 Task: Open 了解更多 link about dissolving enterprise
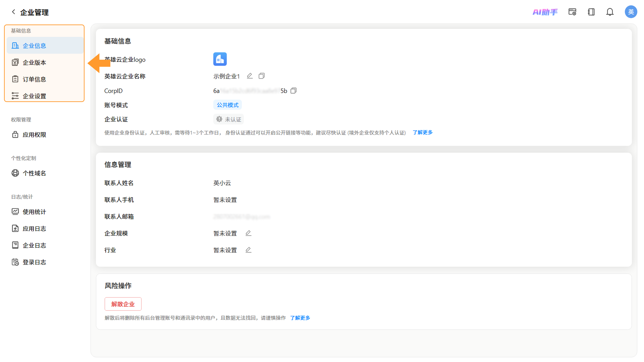coord(300,318)
